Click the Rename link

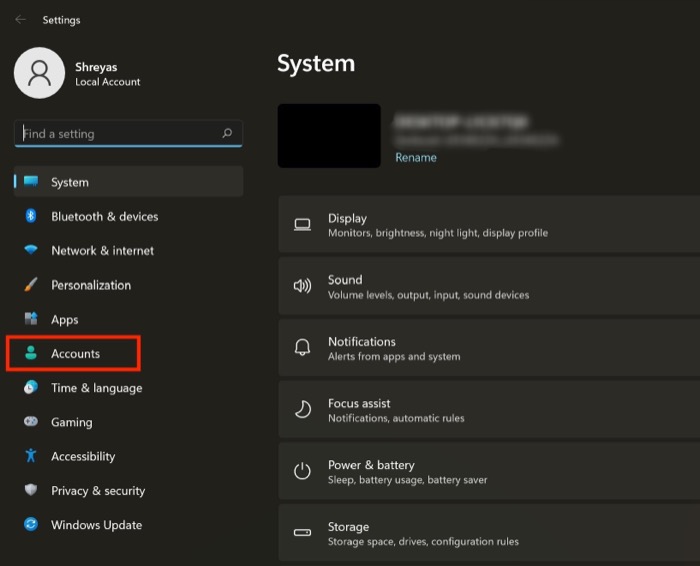(416, 157)
